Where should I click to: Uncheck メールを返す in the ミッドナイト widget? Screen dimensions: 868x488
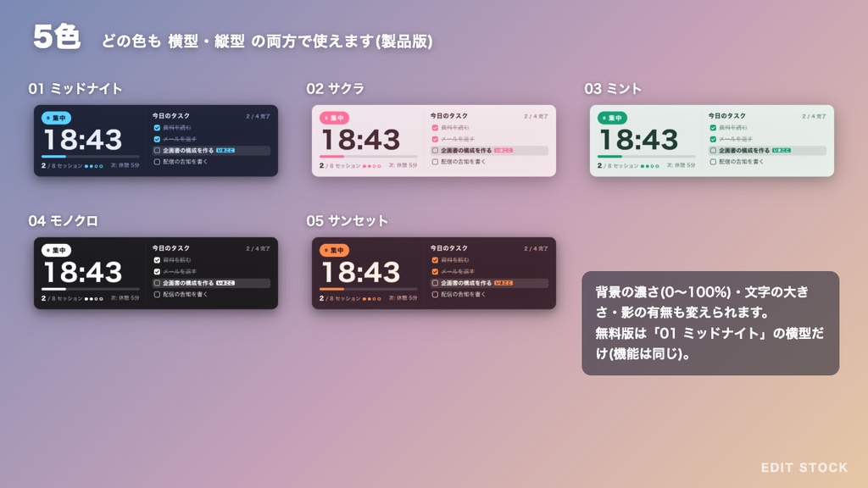click(157, 139)
